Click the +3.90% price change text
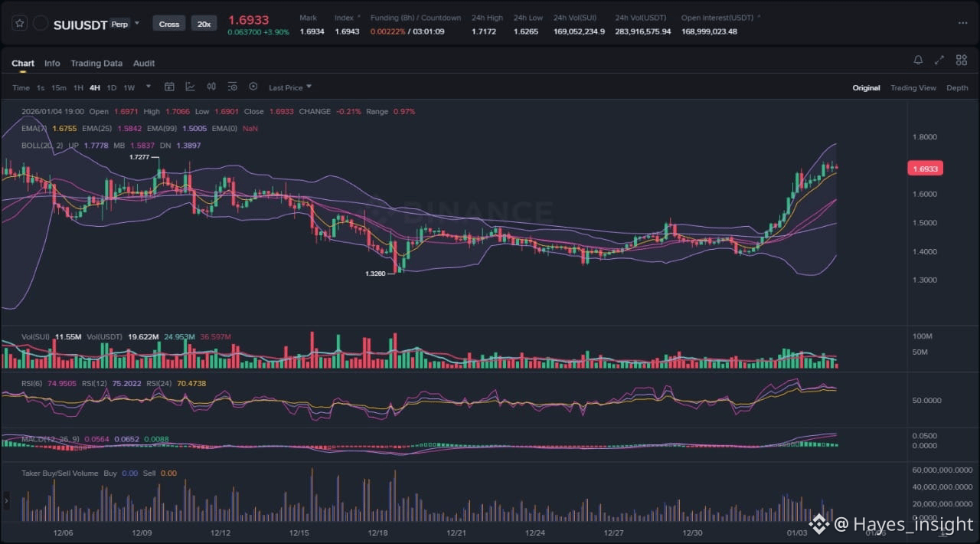 (275, 32)
